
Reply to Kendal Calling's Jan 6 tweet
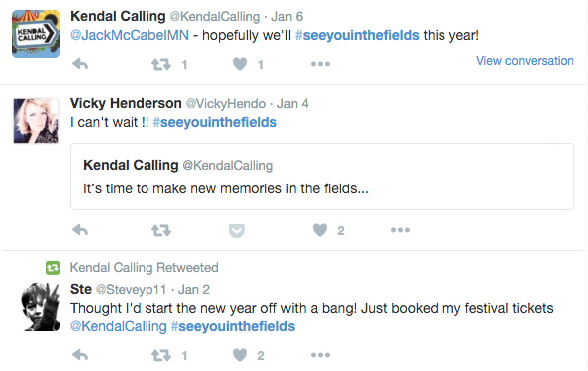tap(80, 64)
